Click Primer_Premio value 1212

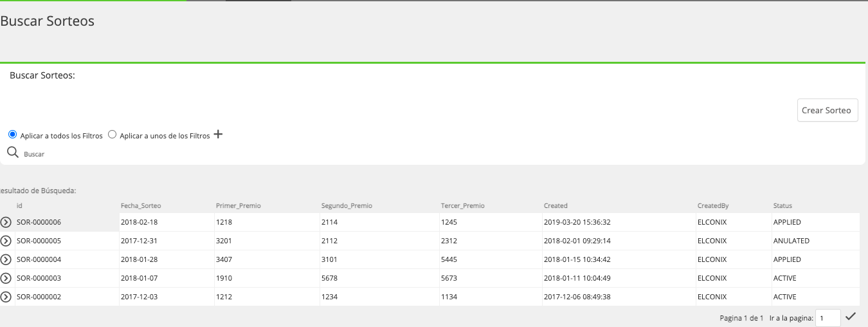pos(224,297)
